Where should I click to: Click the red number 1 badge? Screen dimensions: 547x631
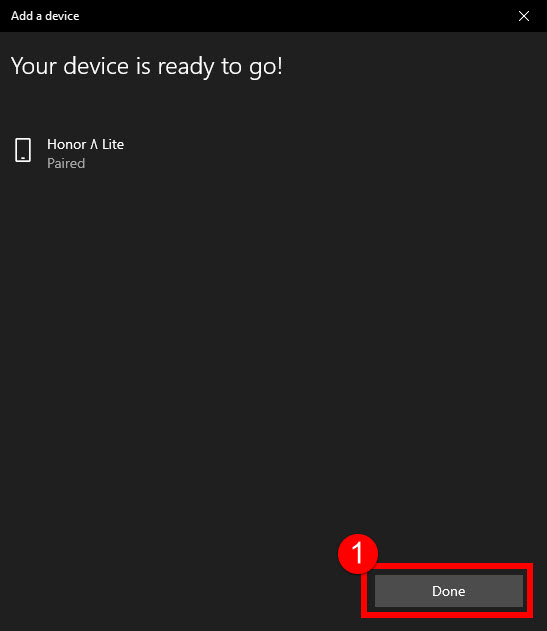pyautogui.click(x=358, y=554)
